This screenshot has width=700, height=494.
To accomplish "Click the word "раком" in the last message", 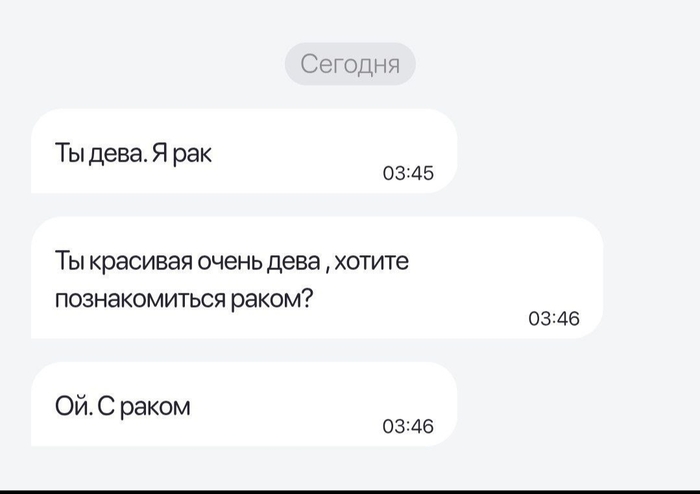I will [155, 408].
